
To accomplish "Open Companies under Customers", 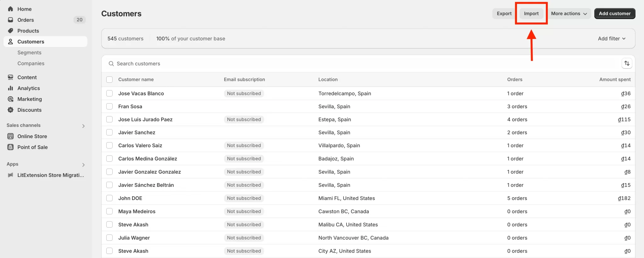I will point(31,63).
